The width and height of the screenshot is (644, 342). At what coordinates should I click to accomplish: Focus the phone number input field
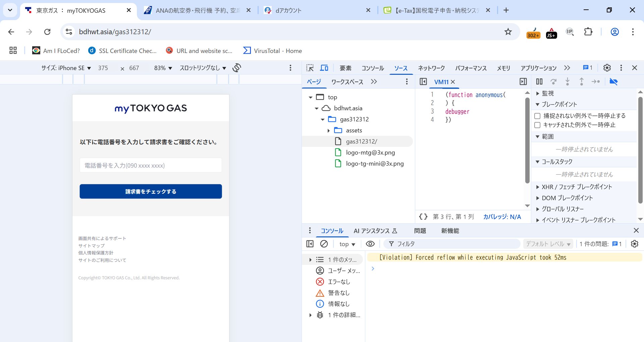click(x=151, y=165)
